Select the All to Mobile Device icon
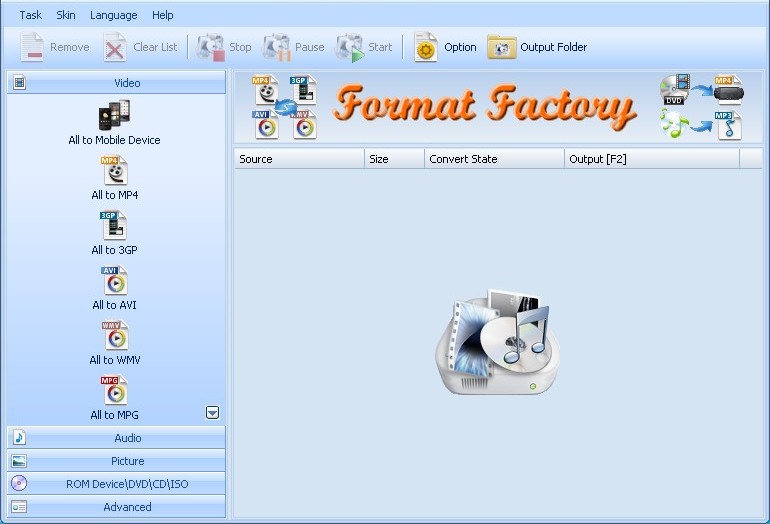 point(114,115)
